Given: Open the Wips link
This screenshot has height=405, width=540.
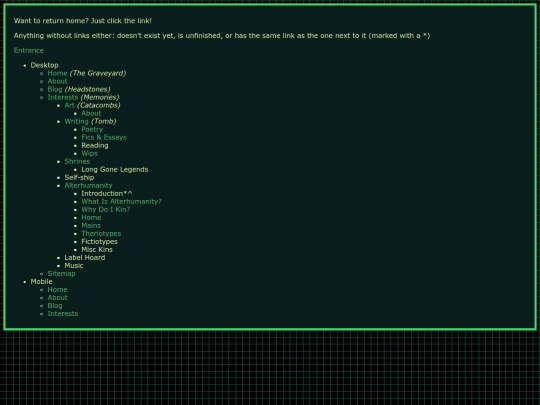Looking at the screenshot, I should (89, 154).
